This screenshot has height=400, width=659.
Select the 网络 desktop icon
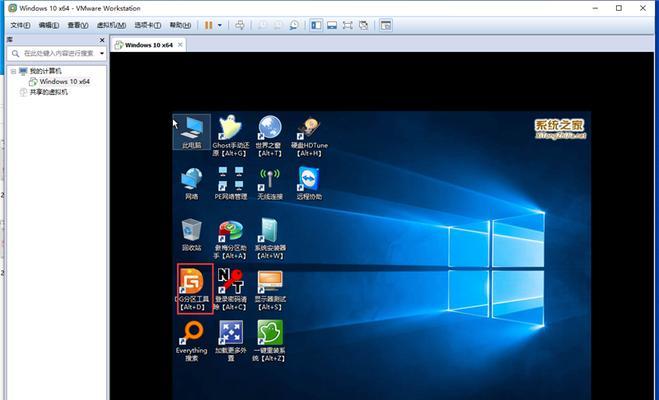click(192, 183)
